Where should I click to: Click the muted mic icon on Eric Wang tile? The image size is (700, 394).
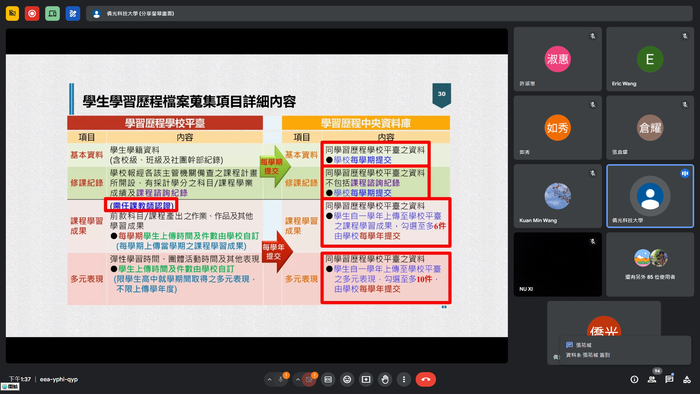[685, 36]
